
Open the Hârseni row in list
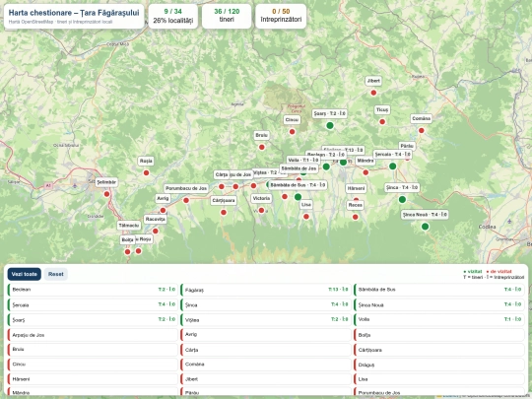pos(93,379)
